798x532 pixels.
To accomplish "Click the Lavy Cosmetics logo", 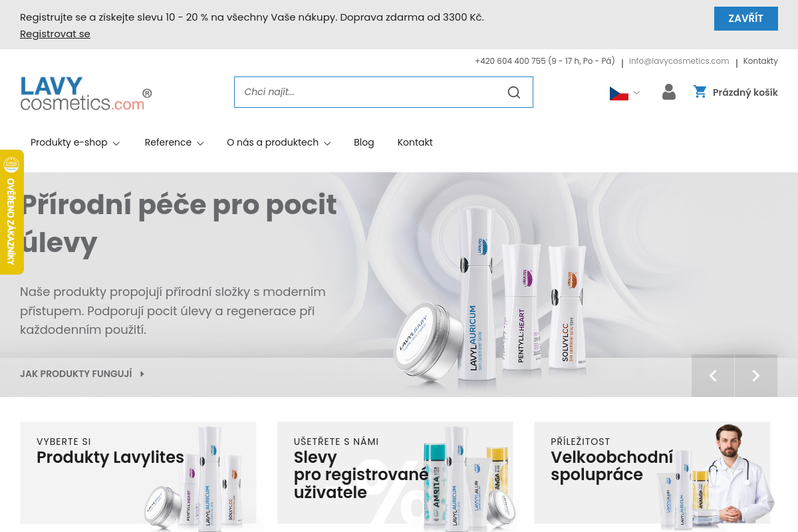I will pos(86,93).
